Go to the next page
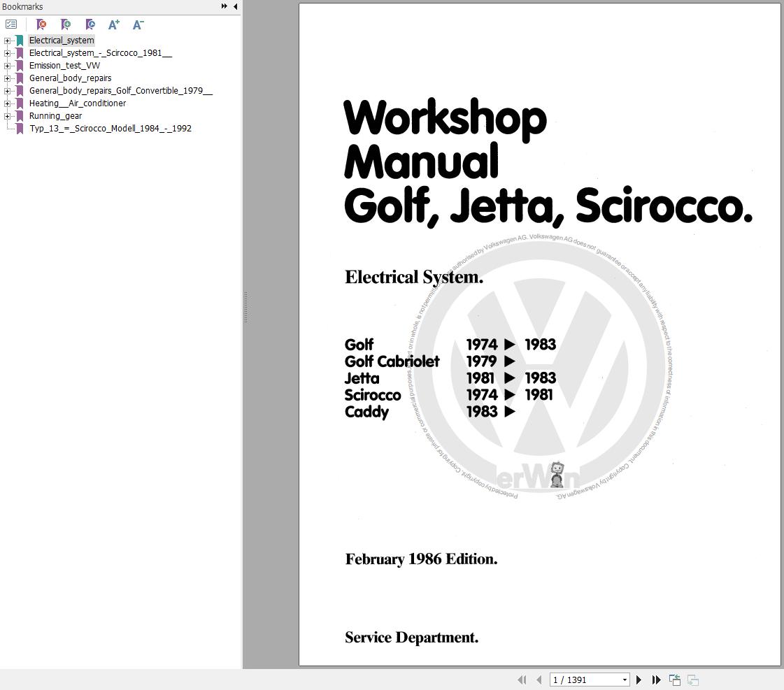Viewport: 784px width, 690px height. pos(639,680)
